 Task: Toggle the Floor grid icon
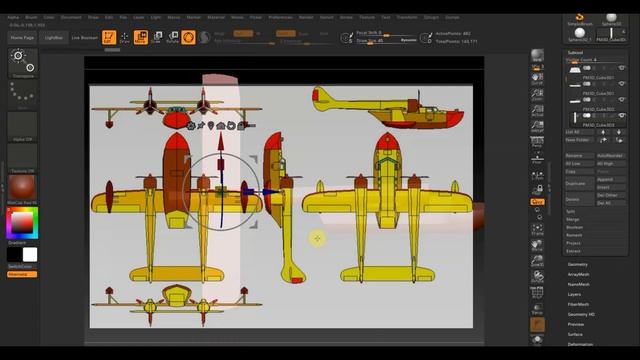tap(537, 158)
